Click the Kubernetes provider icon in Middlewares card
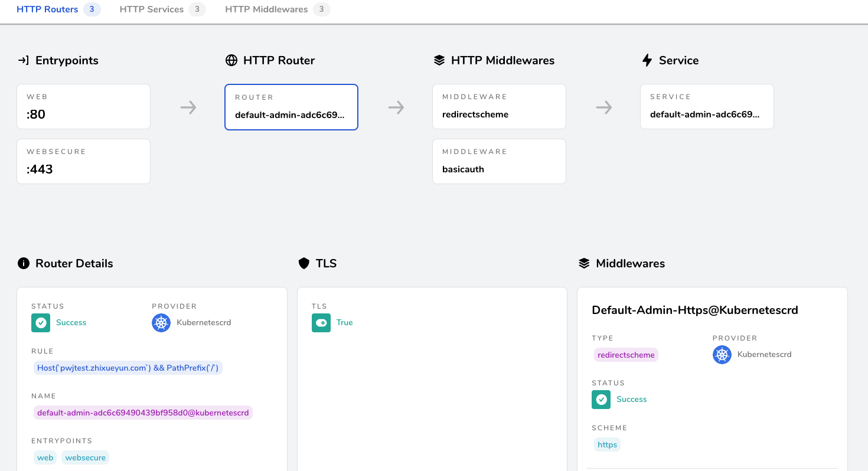This screenshot has width=868, height=471. click(x=722, y=355)
